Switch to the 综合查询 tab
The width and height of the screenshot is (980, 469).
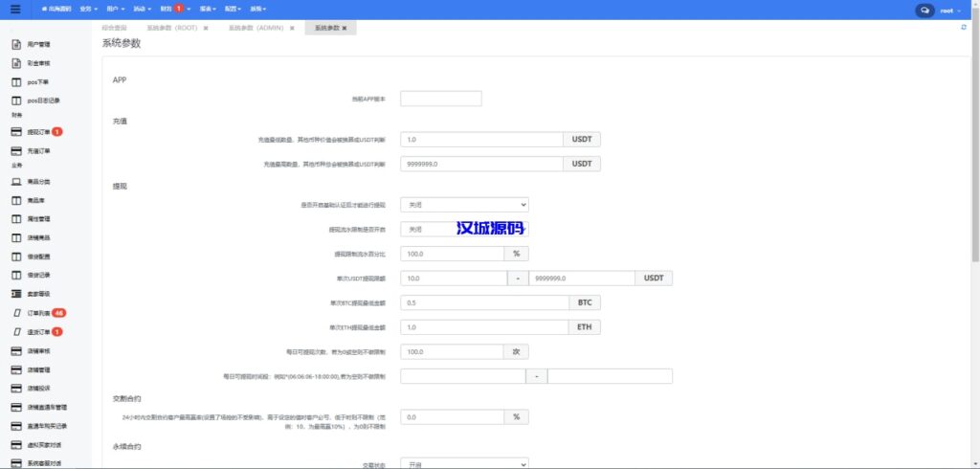pos(115,28)
